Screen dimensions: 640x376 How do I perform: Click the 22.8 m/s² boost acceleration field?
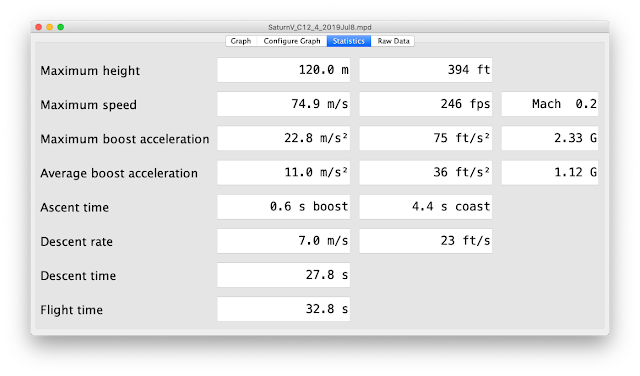coord(284,138)
